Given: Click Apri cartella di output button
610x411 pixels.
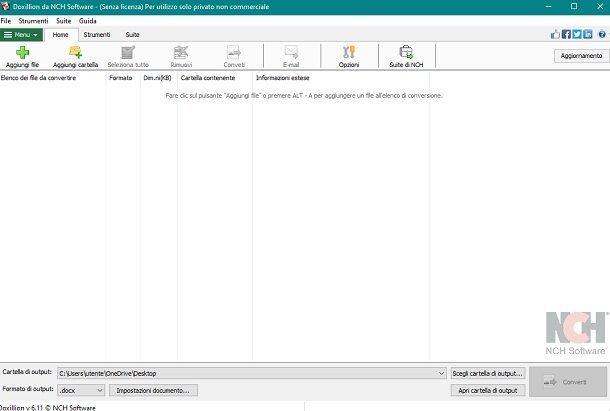Looking at the screenshot, I should (x=487, y=390).
